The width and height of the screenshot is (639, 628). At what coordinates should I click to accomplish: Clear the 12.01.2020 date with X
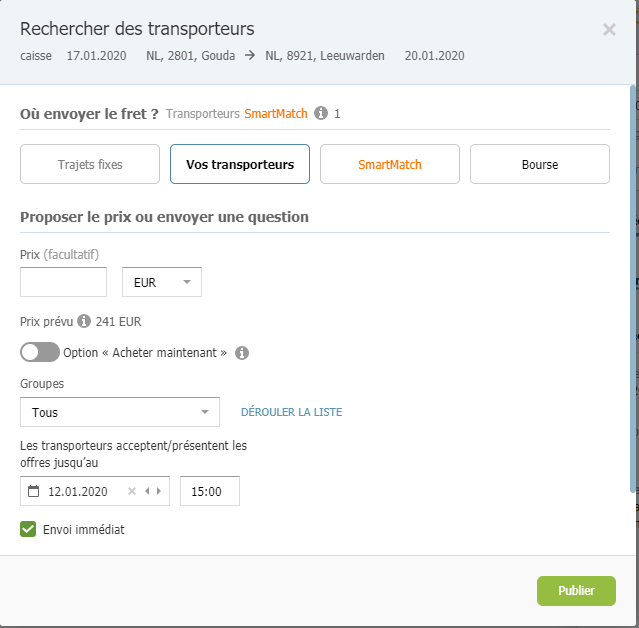coord(132,491)
